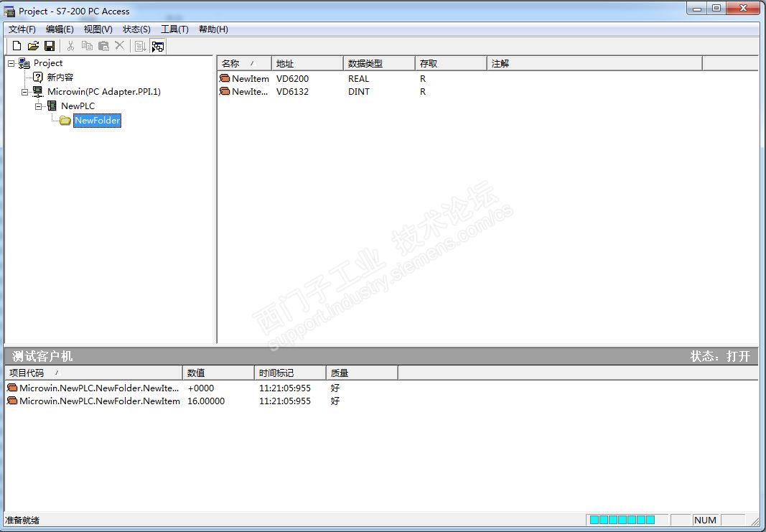The height and width of the screenshot is (532, 766).
Task: Open the 状态(S) menu
Action: (x=136, y=29)
